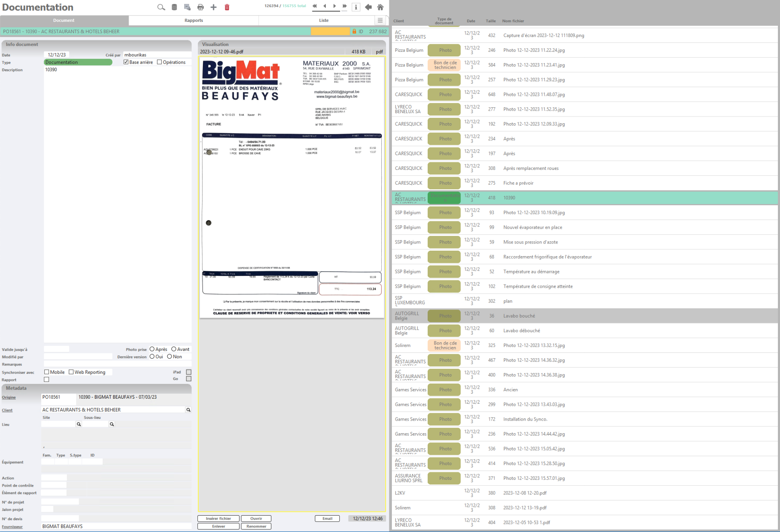Click Photo tag on 'Lavabo débouché' row
This screenshot has width=780, height=532.
point(445,331)
